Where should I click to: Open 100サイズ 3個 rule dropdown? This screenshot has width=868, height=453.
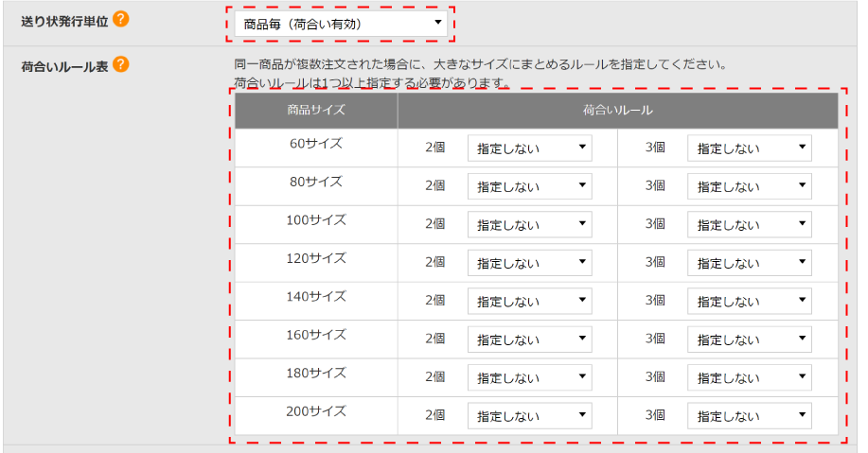pos(750,224)
